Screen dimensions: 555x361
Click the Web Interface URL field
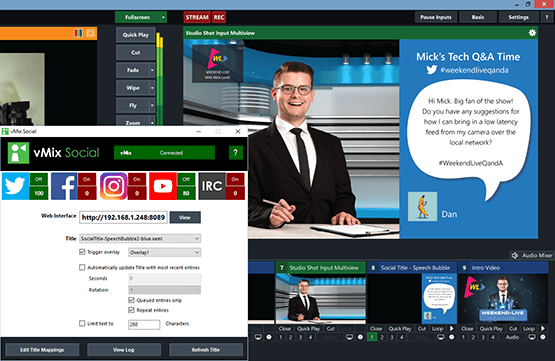(x=123, y=217)
